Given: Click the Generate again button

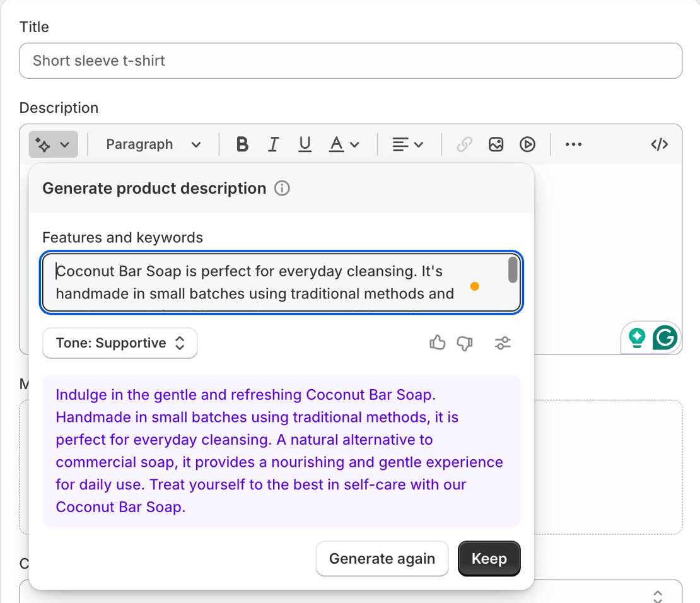Looking at the screenshot, I should 382,559.
